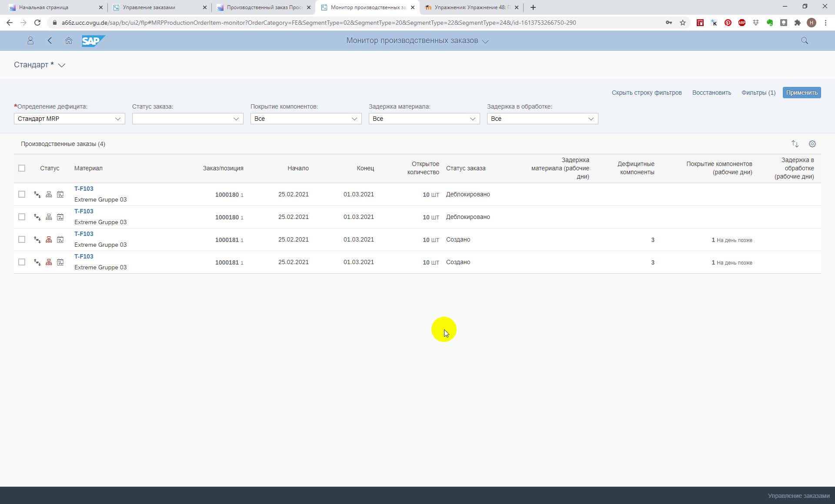This screenshot has width=835, height=504.
Task: Open the user profile icon in SAP header
Action: [30, 40]
